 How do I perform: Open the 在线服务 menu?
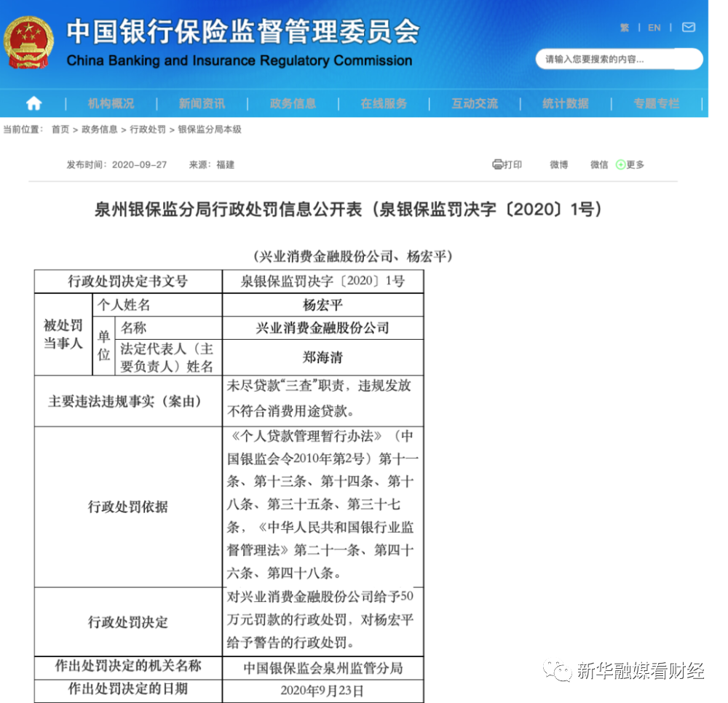pos(384,103)
